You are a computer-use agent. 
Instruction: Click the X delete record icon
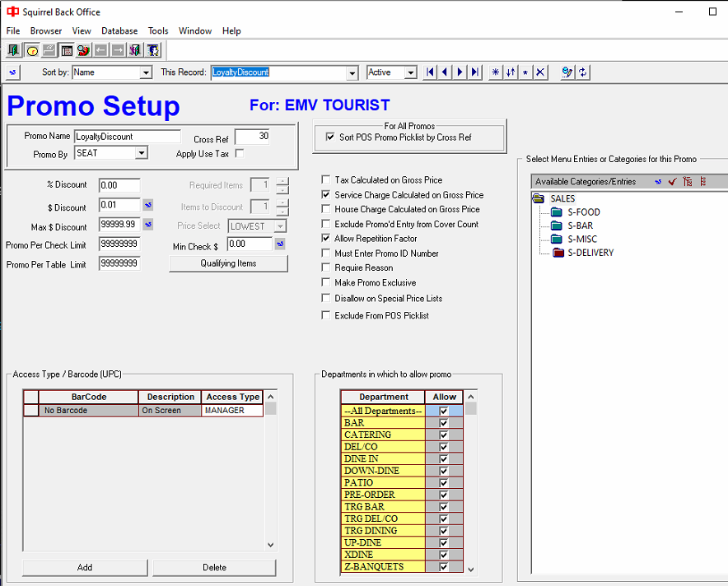point(540,72)
